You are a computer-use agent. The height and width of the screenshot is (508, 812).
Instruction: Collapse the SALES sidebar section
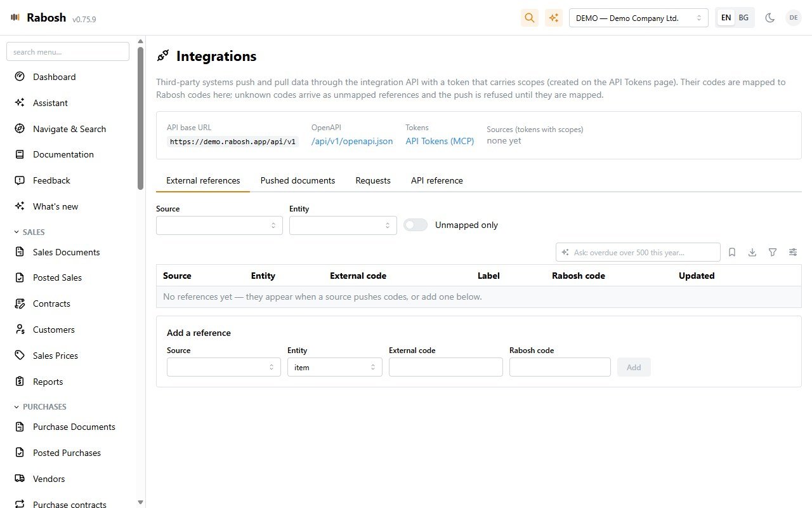(30, 232)
